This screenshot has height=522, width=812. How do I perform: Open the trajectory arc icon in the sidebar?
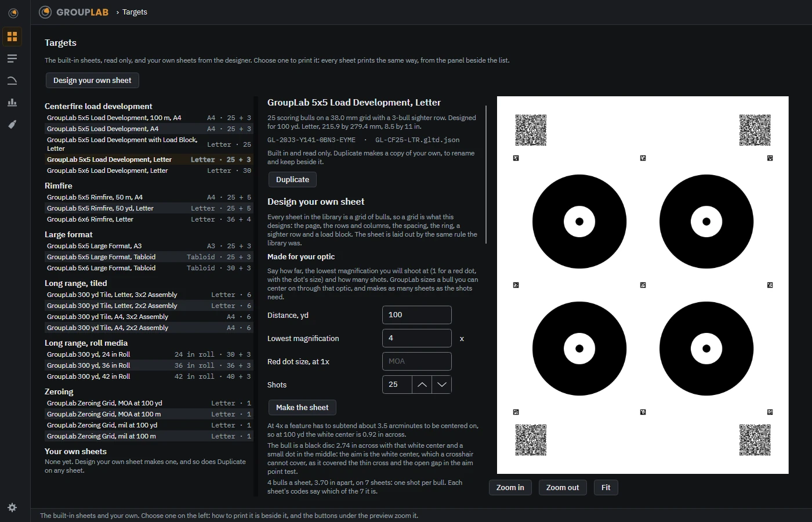point(12,81)
